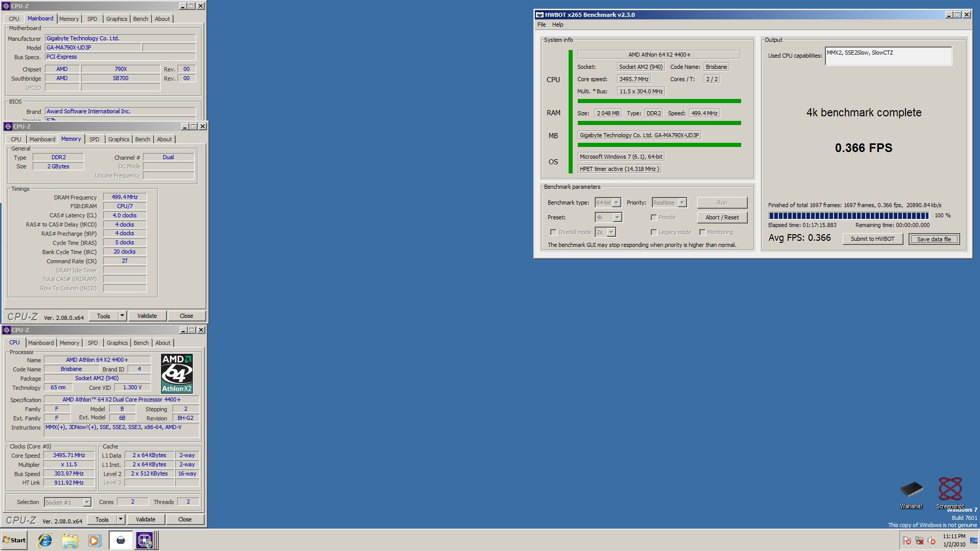Open Windows Explorer folder icon in taskbar
The height and width of the screenshot is (551, 980).
point(70,540)
